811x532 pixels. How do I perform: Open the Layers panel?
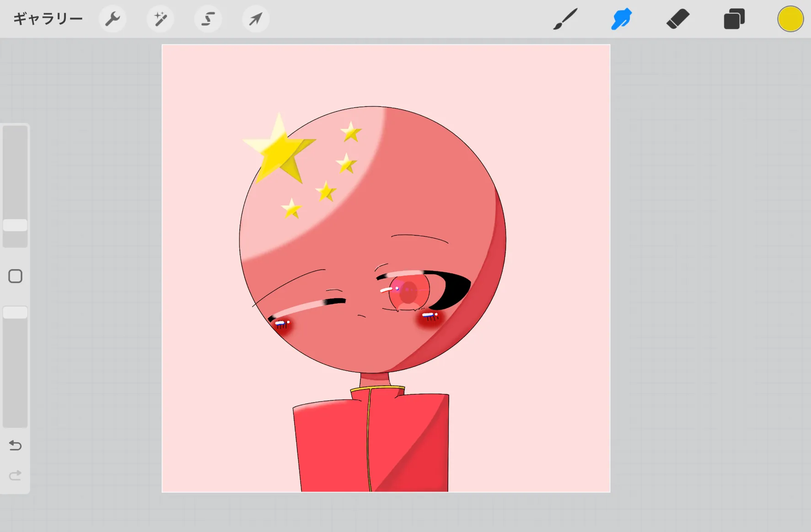point(734,19)
